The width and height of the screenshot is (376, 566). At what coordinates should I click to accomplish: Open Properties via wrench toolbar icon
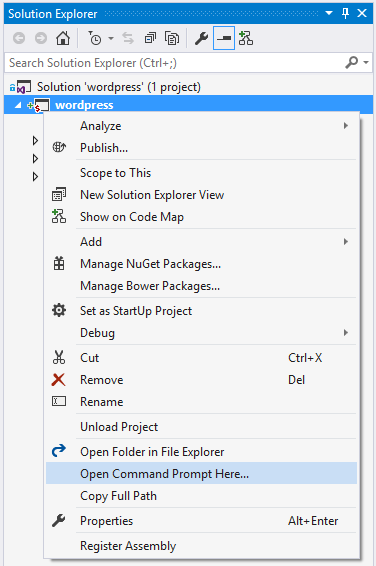click(x=201, y=38)
